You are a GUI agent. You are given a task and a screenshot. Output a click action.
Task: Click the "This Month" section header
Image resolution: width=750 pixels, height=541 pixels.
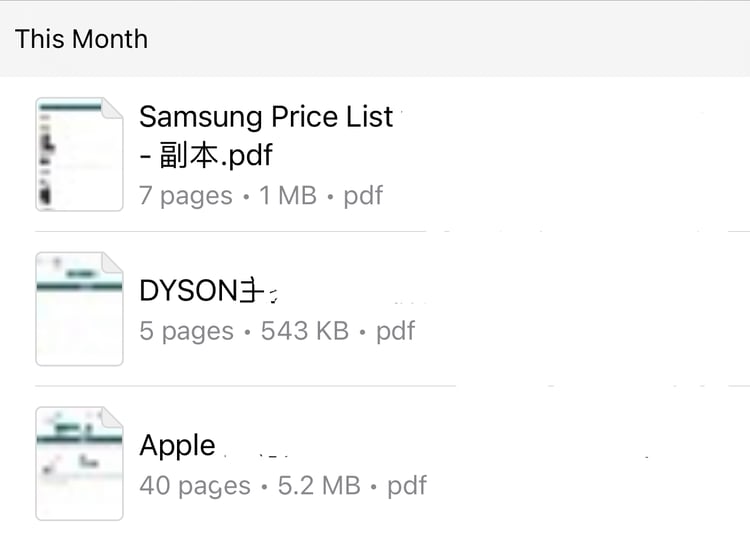pos(82,39)
